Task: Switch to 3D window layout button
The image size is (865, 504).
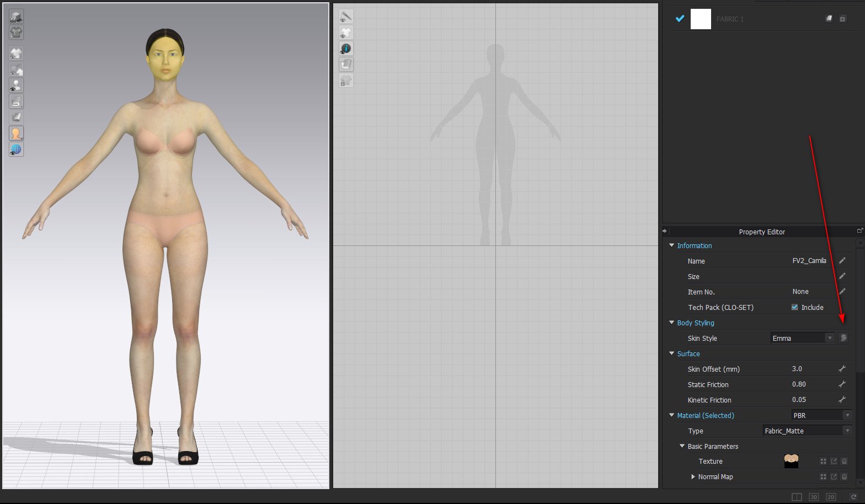Action: [814, 497]
